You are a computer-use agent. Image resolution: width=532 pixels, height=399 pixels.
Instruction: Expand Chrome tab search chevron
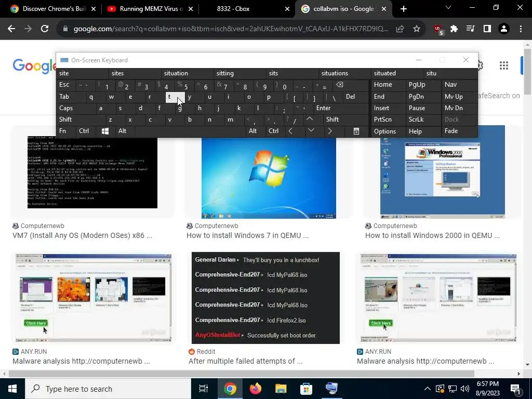[x=448, y=7]
